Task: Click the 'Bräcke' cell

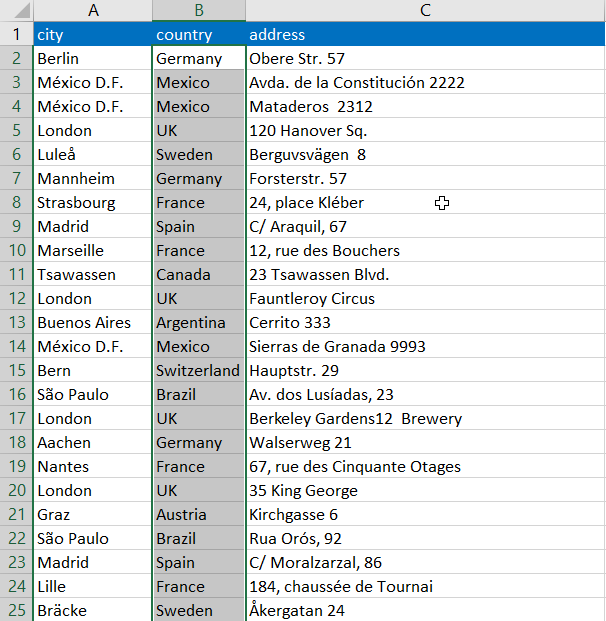Action: coord(93,610)
